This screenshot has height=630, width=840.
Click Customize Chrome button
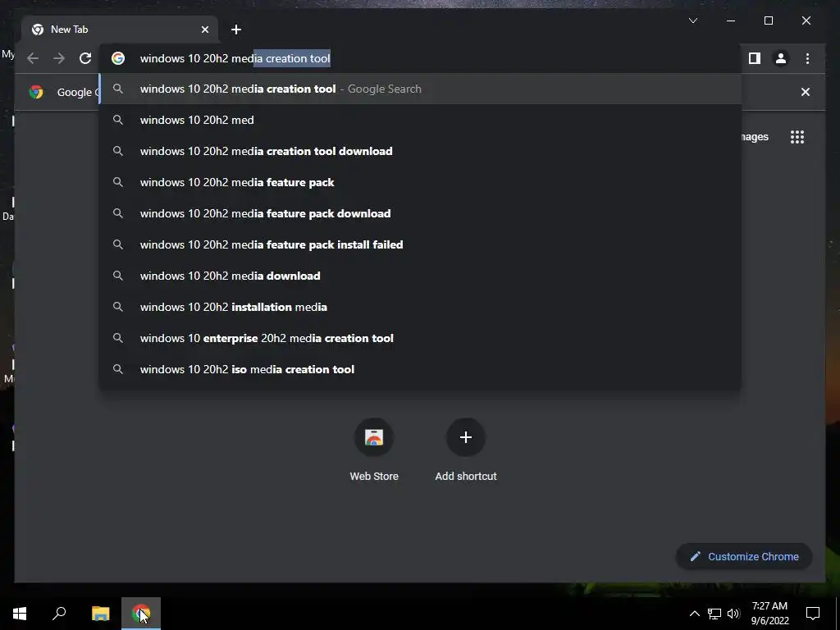point(744,557)
